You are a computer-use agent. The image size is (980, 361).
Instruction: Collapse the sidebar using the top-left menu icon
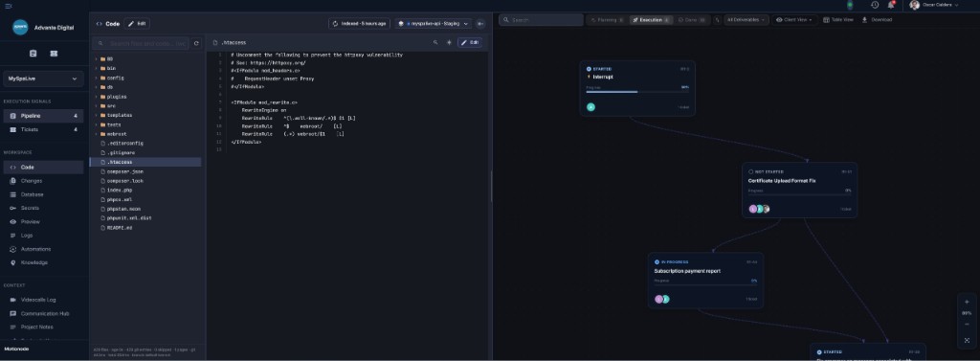(x=8, y=6)
